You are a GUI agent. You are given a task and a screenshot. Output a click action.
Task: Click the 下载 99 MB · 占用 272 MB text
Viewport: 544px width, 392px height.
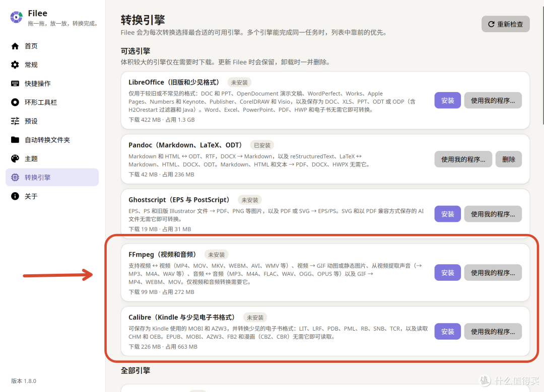[x=161, y=292]
